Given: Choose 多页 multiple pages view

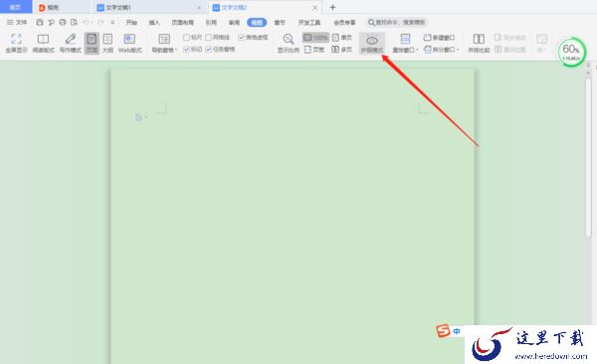Looking at the screenshot, I should tap(341, 50).
